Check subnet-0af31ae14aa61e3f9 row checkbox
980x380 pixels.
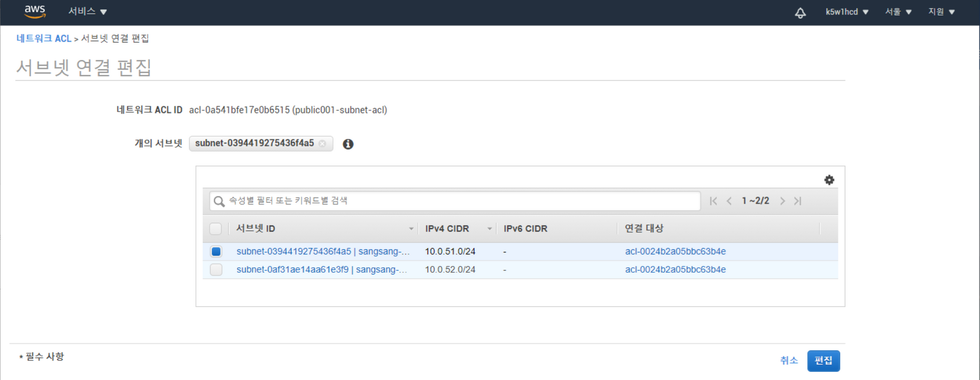(x=216, y=270)
